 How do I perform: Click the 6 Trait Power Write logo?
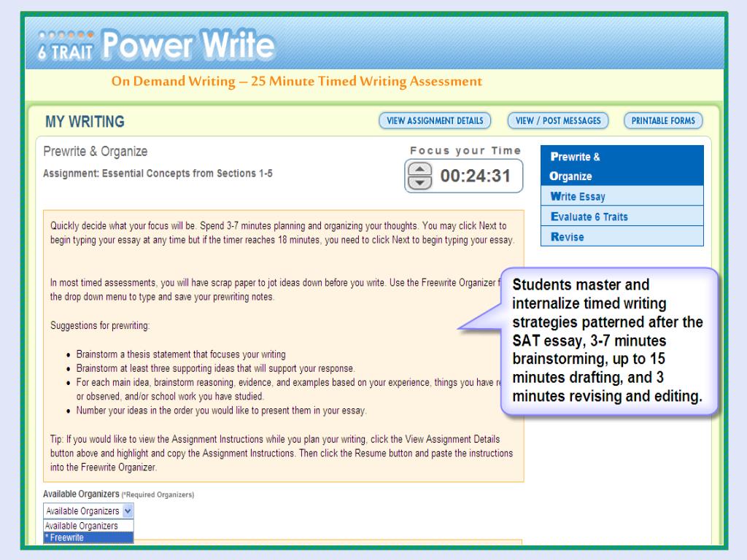pos(156,46)
